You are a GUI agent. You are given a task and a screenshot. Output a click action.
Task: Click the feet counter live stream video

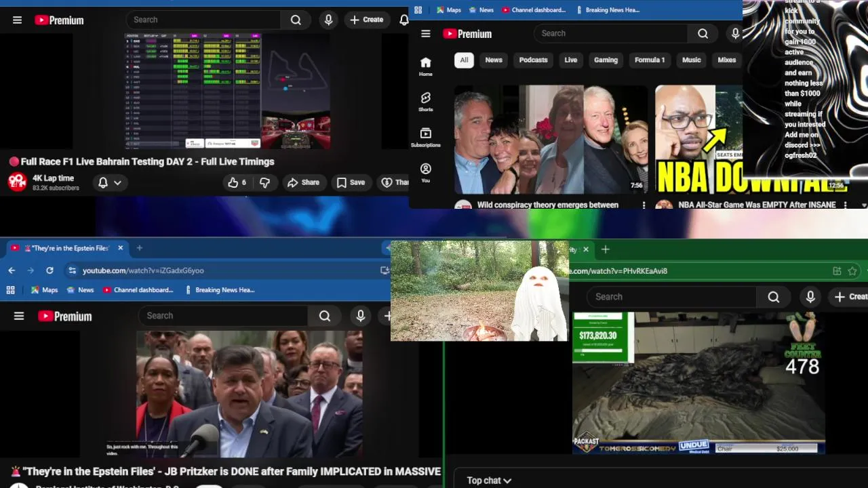click(x=698, y=383)
